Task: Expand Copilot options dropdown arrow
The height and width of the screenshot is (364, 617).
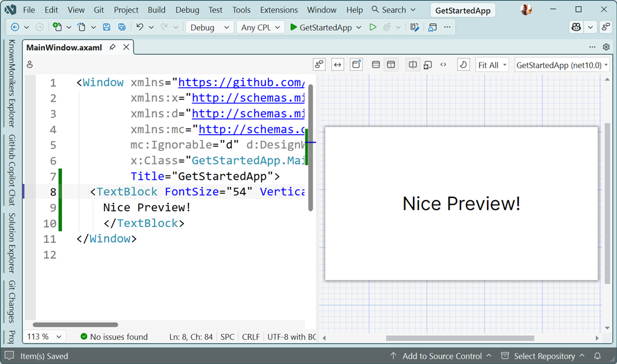Action: pos(590,27)
